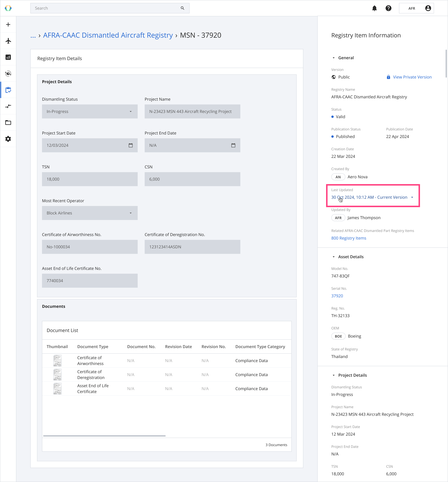The image size is (448, 482).
Task: Click the search magnifier icon
Action: coord(182,8)
